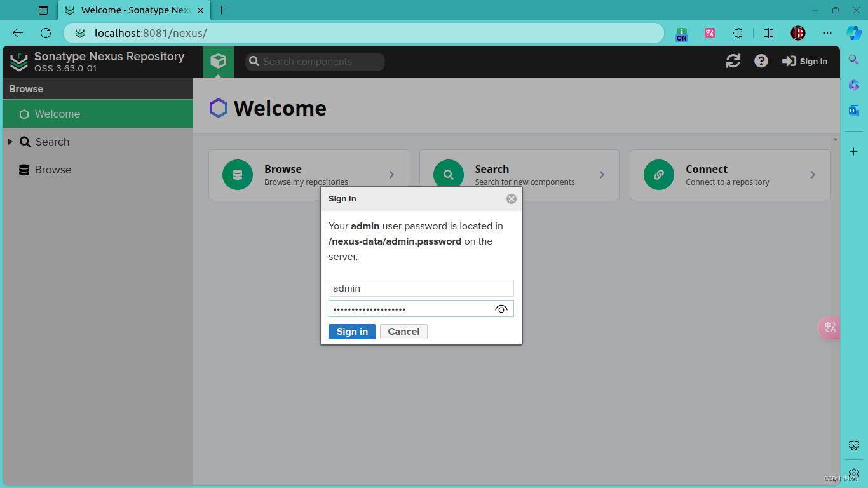Open sidebar settings gear icon
868x488 pixels.
click(854, 474)
